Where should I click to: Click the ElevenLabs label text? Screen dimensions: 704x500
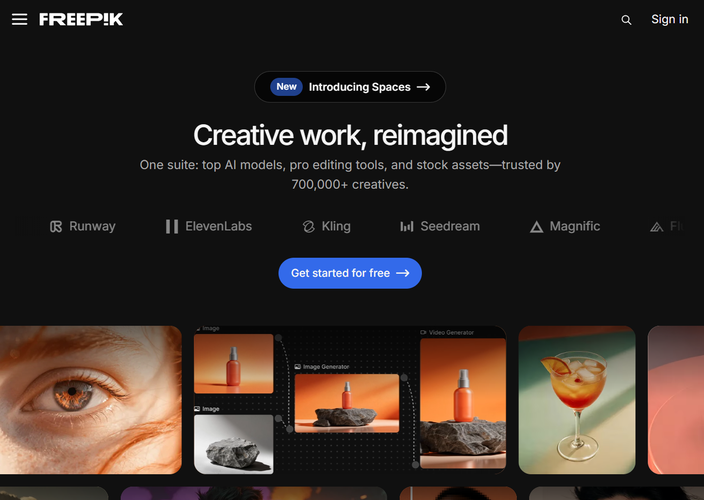coord(219,226)
